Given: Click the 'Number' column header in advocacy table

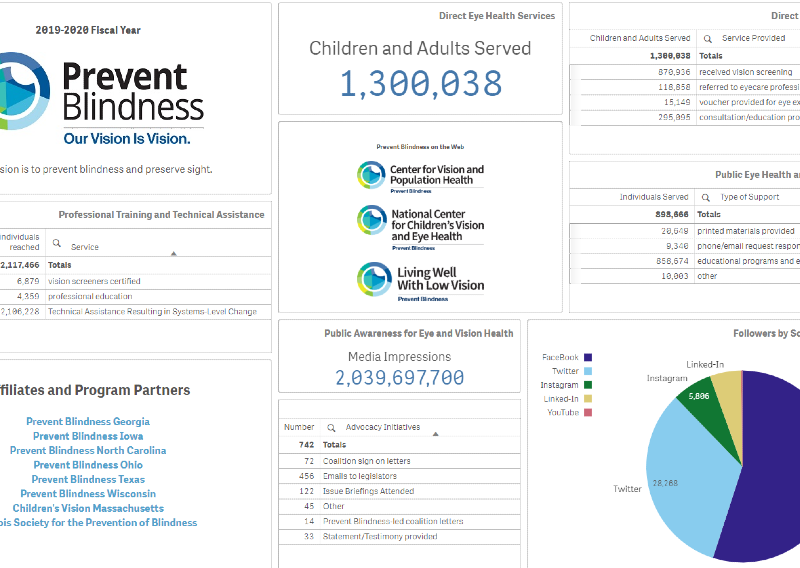Looking at the screenshot, I should coord(299,427).
